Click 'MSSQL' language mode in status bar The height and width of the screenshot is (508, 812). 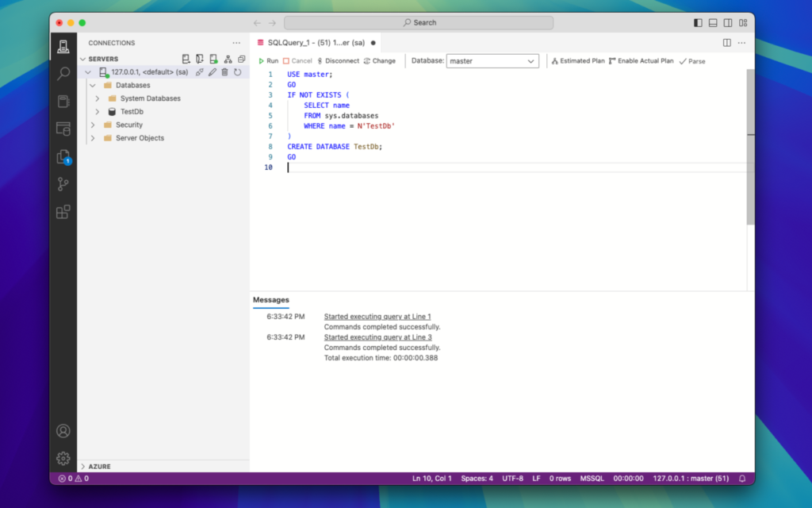coord(592,479)
